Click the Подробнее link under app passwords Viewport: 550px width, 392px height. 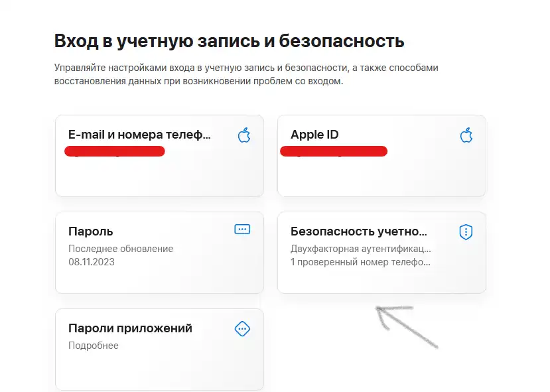pos(94,346)
